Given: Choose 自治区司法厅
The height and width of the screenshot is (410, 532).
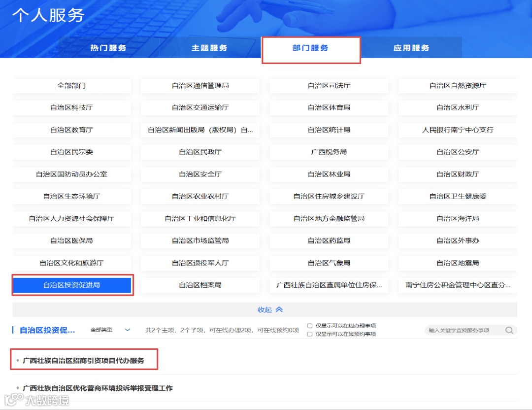Looking at the screenshot, I should (329, 86).
